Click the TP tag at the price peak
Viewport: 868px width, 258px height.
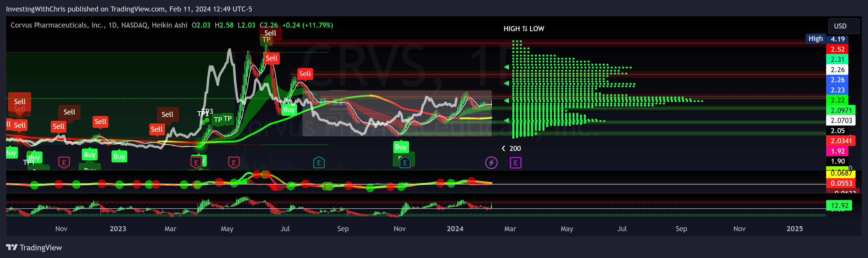(x=267, y=40)
